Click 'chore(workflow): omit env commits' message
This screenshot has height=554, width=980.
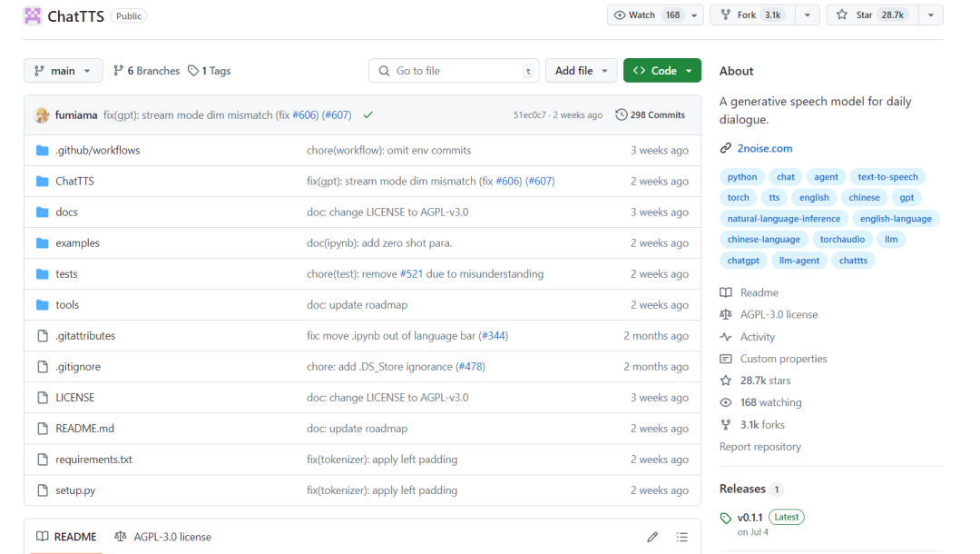coord(388,150)
